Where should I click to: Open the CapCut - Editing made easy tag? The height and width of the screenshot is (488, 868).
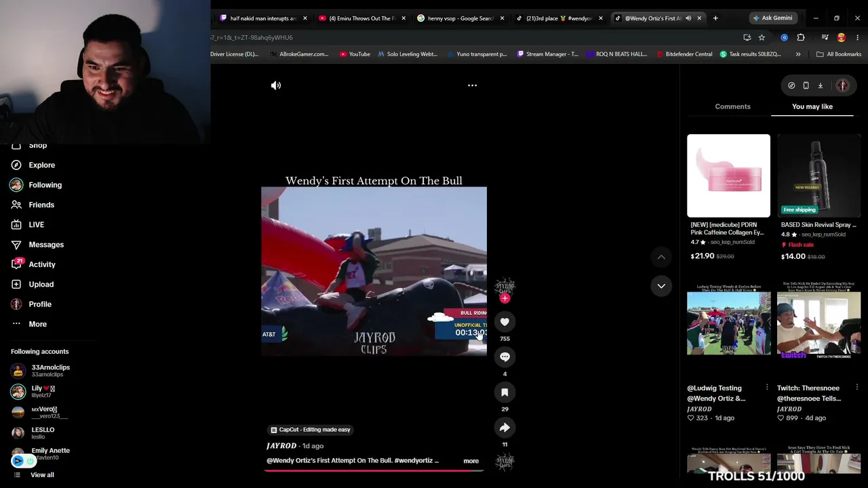[311, 430]
